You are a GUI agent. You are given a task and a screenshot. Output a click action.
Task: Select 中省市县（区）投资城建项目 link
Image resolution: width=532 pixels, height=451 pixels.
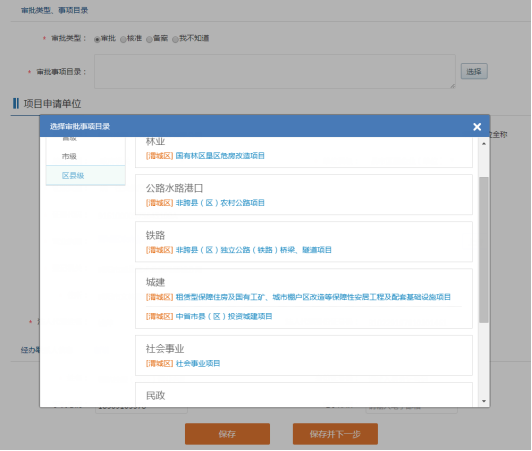224,317
